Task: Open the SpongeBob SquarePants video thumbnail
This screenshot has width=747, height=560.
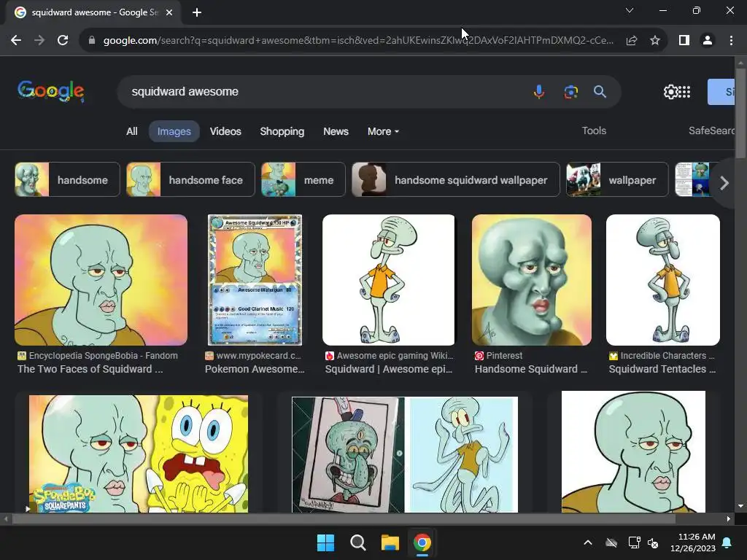Action: 139,454
